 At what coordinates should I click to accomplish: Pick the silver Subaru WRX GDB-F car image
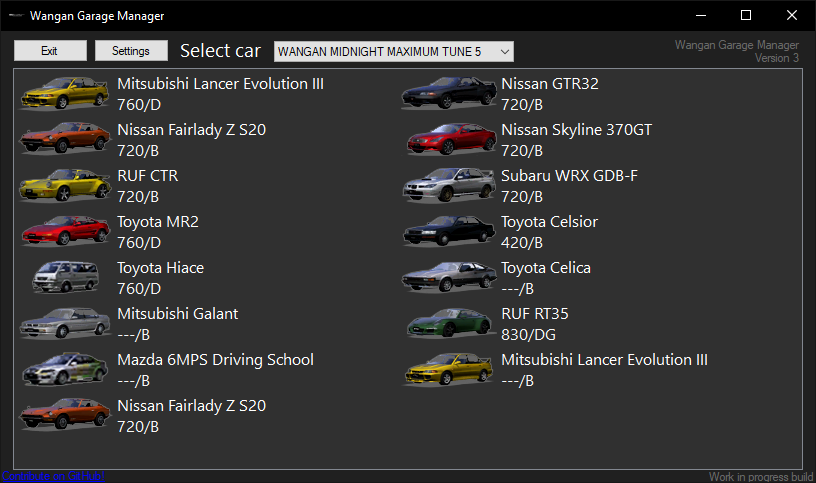pyautogui.click(x=449, y=185)
